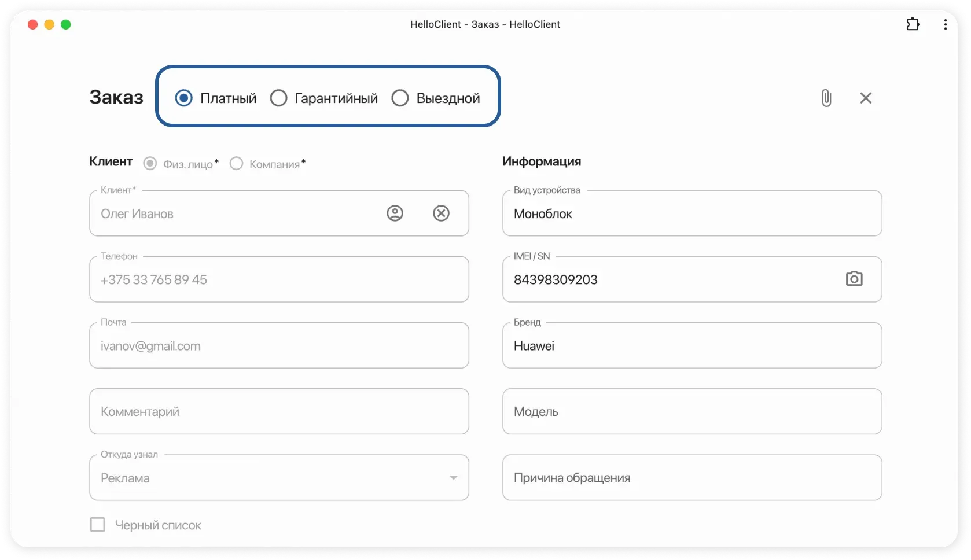Select the Платный order type

tap(184, 98)
